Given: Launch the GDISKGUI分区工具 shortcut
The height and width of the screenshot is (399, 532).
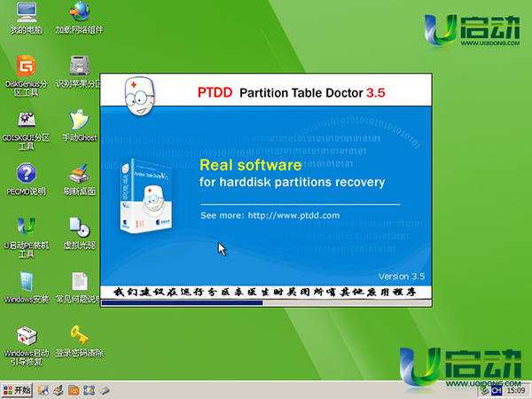Looking at the screenshot, I should 27,130.
